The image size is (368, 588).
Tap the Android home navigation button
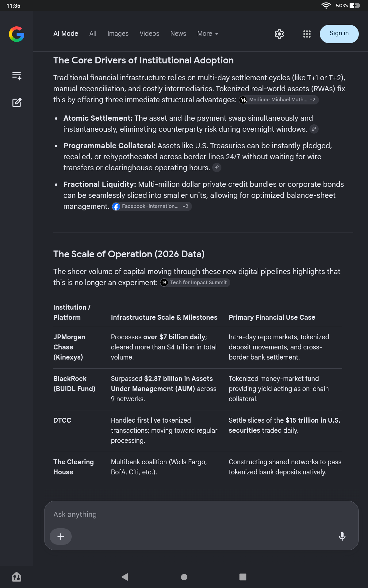click(184, 577)
